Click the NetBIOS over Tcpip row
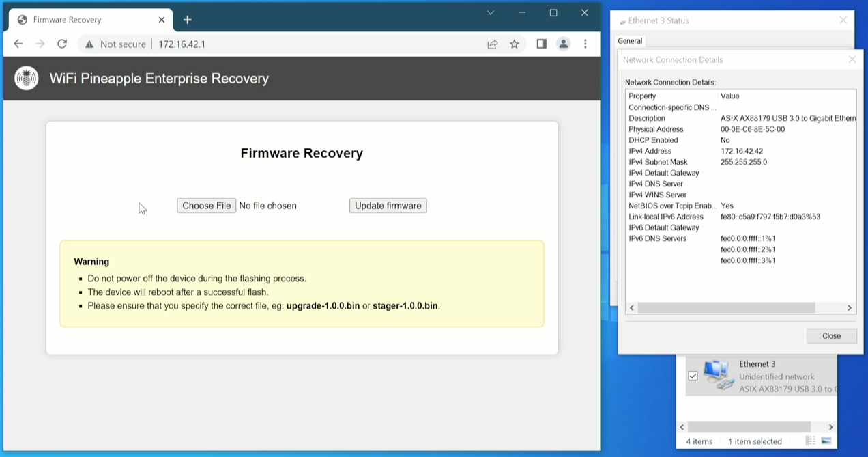868x457 pixels. (x=740, y=206)
